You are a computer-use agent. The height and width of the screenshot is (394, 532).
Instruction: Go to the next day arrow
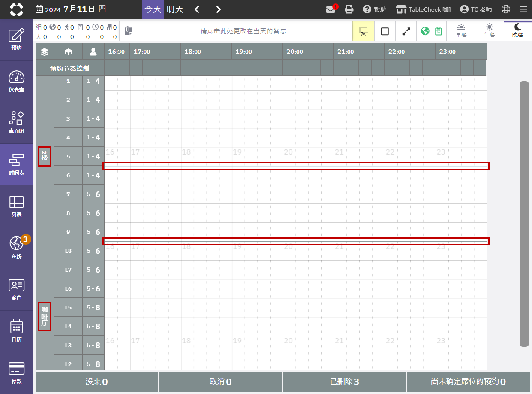click(218, 9)
